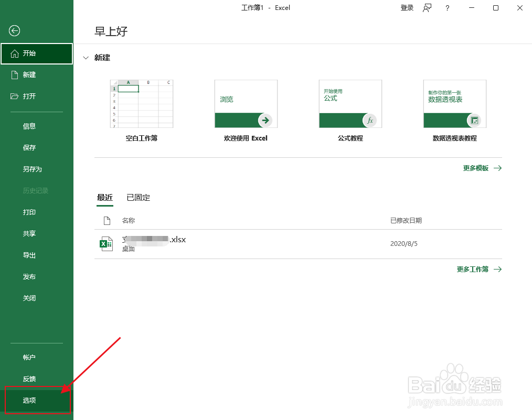This screenshot has height=420, width=532.
Task: Open the 公式教程 template
Action: (x=350, y=104)
